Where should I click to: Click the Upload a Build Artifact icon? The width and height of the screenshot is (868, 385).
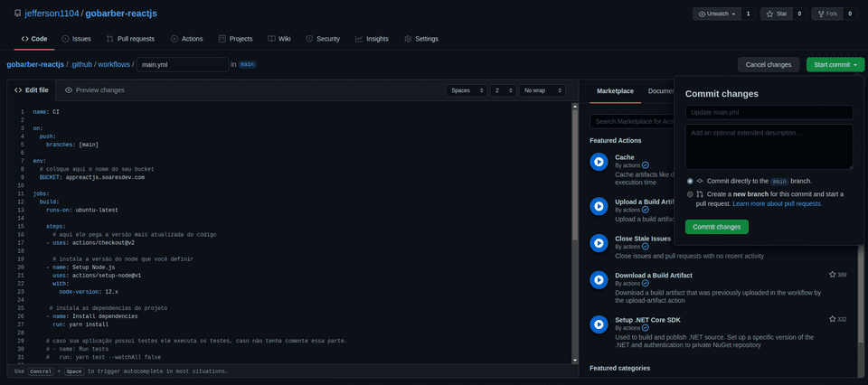pyautogui.click(x=598, y=206)
